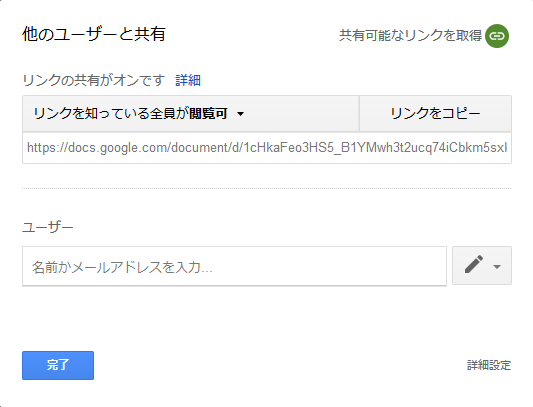Open the リンクを知っている全員が閲覧可 dropdown
533x407 pixels.
(191, 114)
